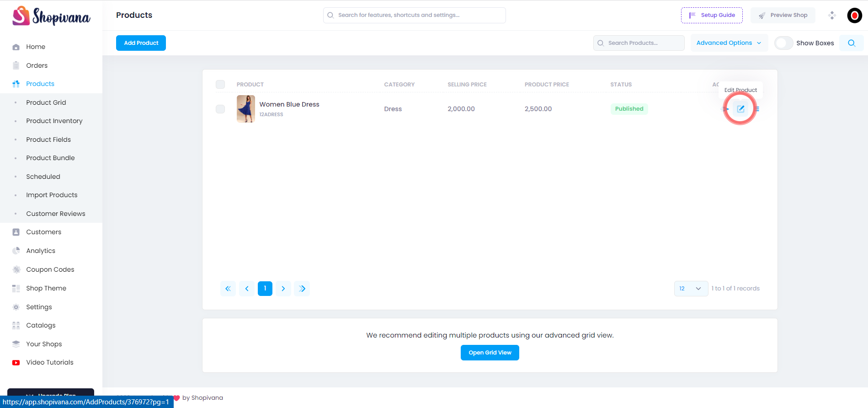Click the Search Products input field
The image size is (868, 408).
tap(639, 43)
